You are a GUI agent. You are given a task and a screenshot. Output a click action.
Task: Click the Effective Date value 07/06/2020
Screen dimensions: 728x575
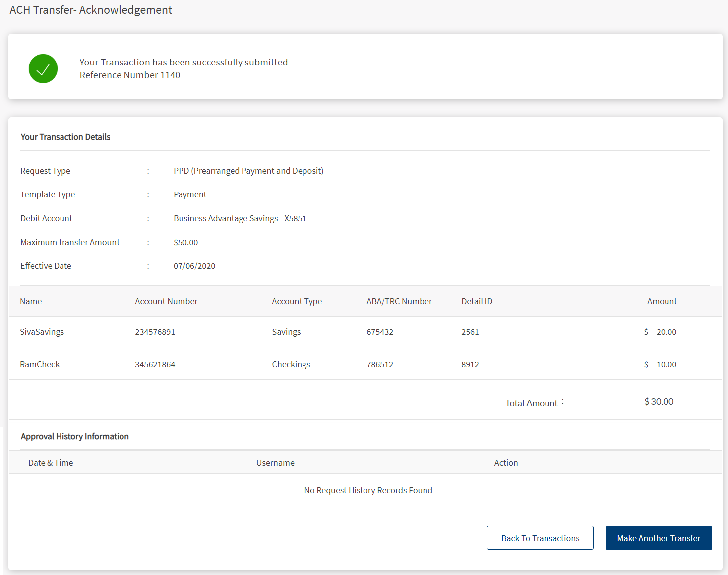coord(194,266)
